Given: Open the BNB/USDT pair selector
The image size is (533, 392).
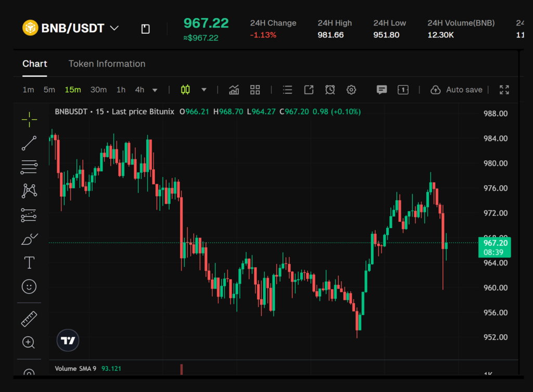Looking at the screenshot, I should (x=70, y=28).
